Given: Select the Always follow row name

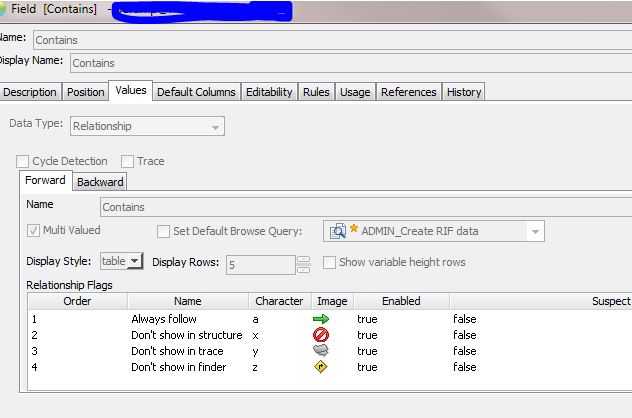Looking at the screenshot, I should pyautogui.click(x=164, y=319).
